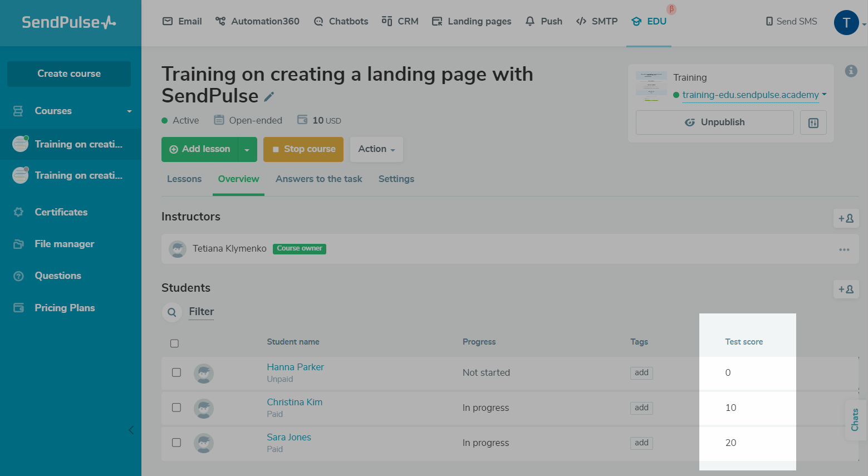Open the Add lesson dropdown arrow
868x476 pixels.
click(248, 149)
